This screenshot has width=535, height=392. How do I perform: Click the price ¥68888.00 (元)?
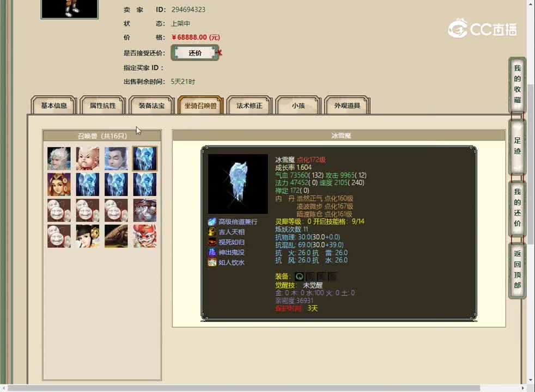click(196, 37)
